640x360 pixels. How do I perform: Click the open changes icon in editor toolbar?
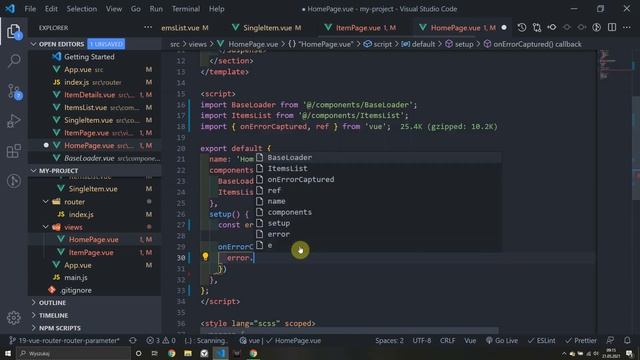537,27
